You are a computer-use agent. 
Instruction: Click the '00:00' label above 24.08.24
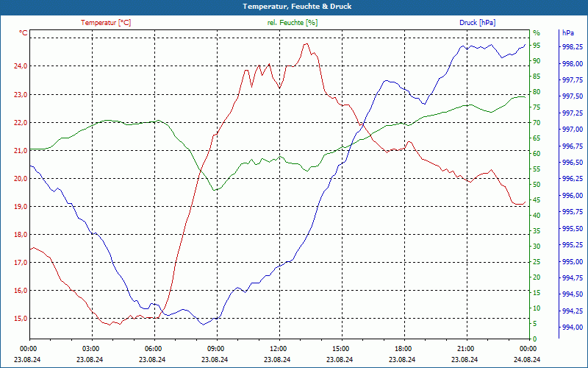tap(527, 349)
